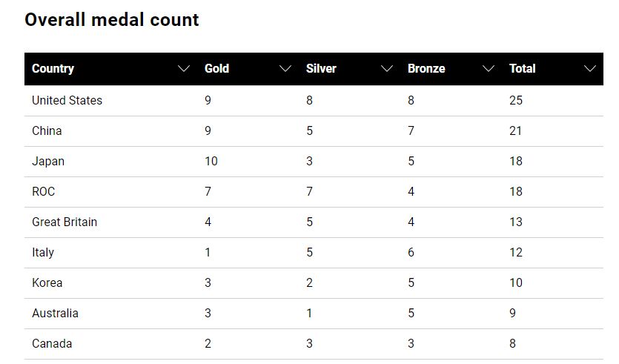
Task: Click the Japan country cell
Action: coord(48,162)
